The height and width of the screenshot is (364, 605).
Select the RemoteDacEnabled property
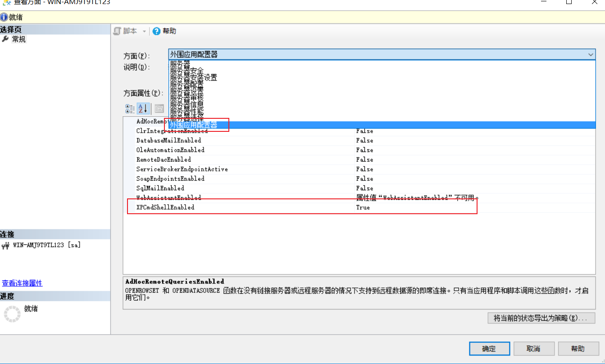pyautogui.click(x=164, y=160)
